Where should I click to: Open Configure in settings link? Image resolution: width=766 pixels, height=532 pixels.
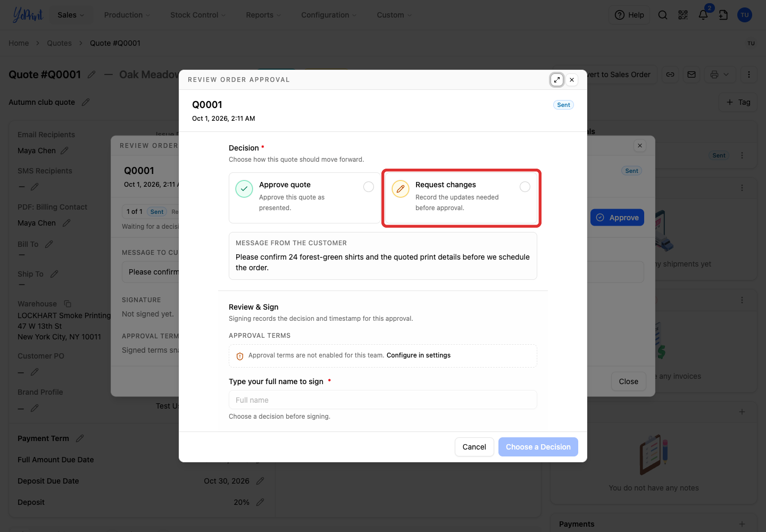tap(419, 355)
